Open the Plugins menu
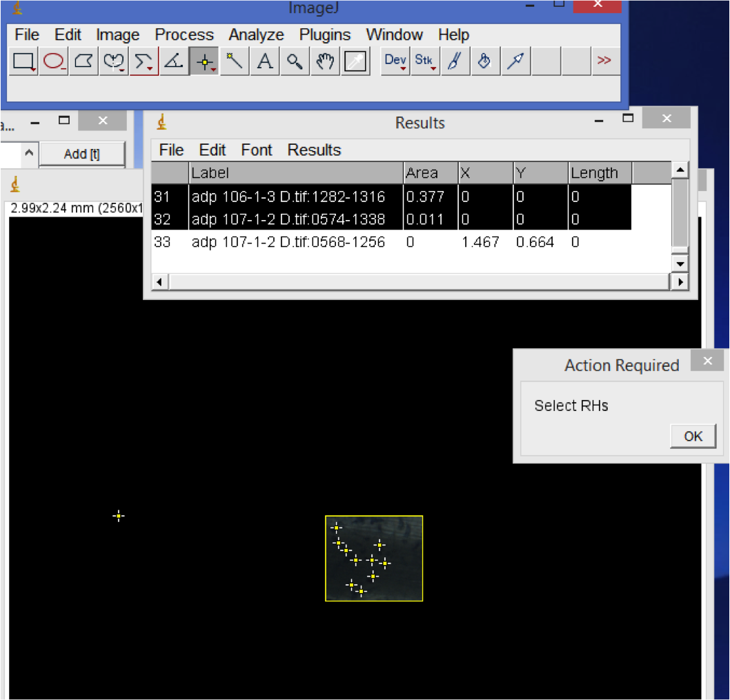Image resolution: width=730 pixels, height=700 pixels. 325,35
